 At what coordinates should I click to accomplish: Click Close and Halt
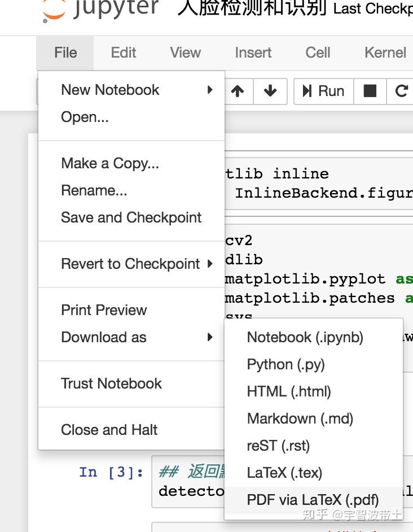click(109, 430)
